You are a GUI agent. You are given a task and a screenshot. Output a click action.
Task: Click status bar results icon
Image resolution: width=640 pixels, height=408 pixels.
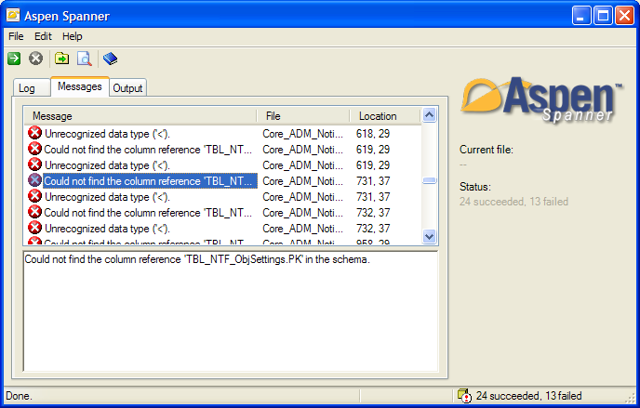tap(464, 395)
